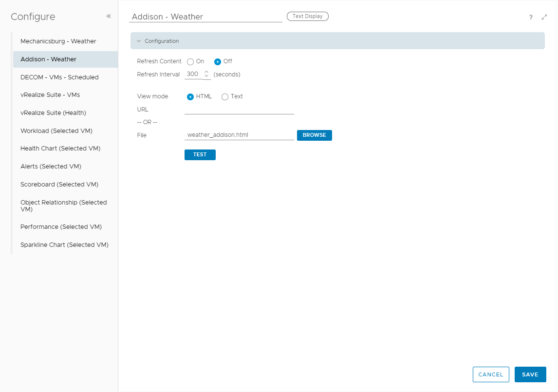Viewport: 558px width, 392px height.
Task: Edit the Addison - Weather title field
Action: [x=205, y=17]
